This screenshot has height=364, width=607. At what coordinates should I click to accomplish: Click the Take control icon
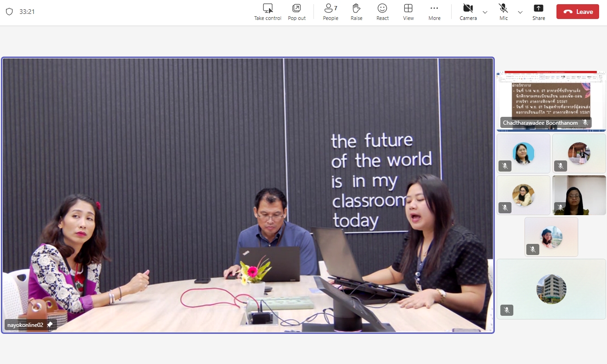click(x=268, y=8)
